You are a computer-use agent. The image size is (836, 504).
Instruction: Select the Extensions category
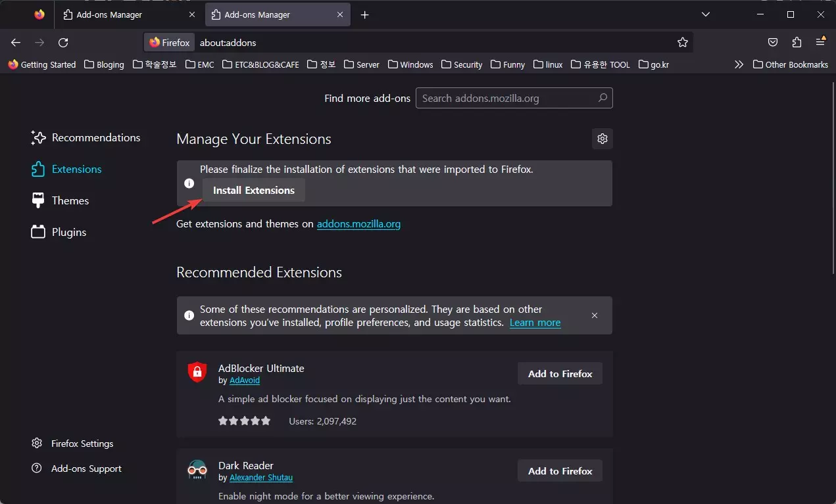(x=66, y=169)
